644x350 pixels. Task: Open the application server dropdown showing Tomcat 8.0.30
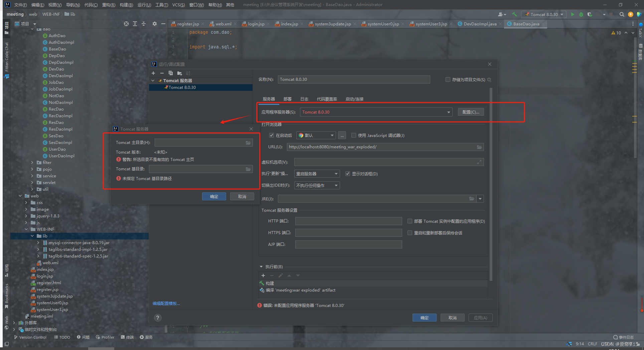pyautogui.click(x=376, y=112)
